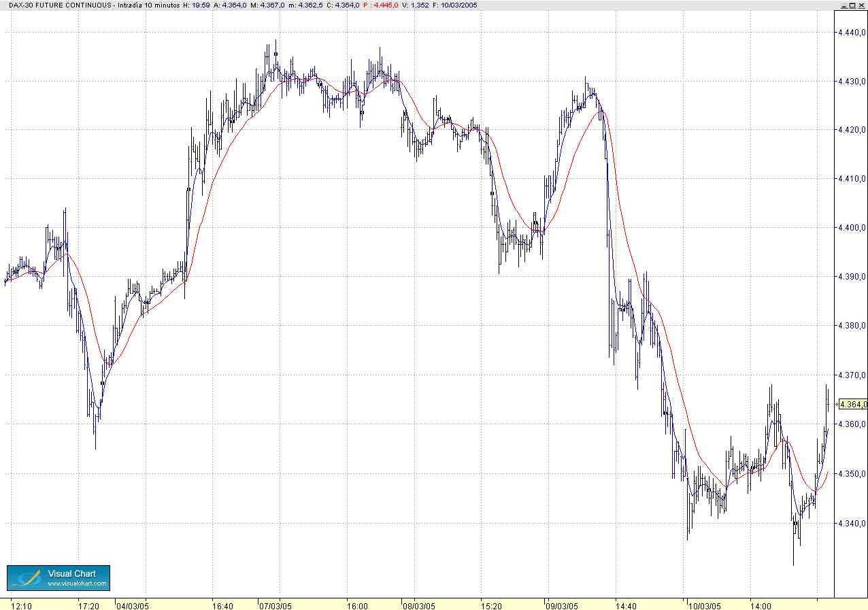Click the 16:00 time axis label
The image size is (868, 610).
point(357,605)
